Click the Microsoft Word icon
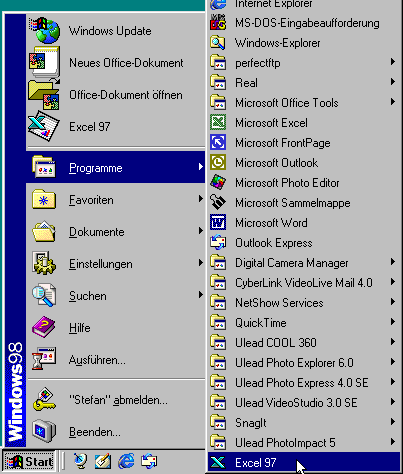403x474 pixels. [x=218, y=222]
